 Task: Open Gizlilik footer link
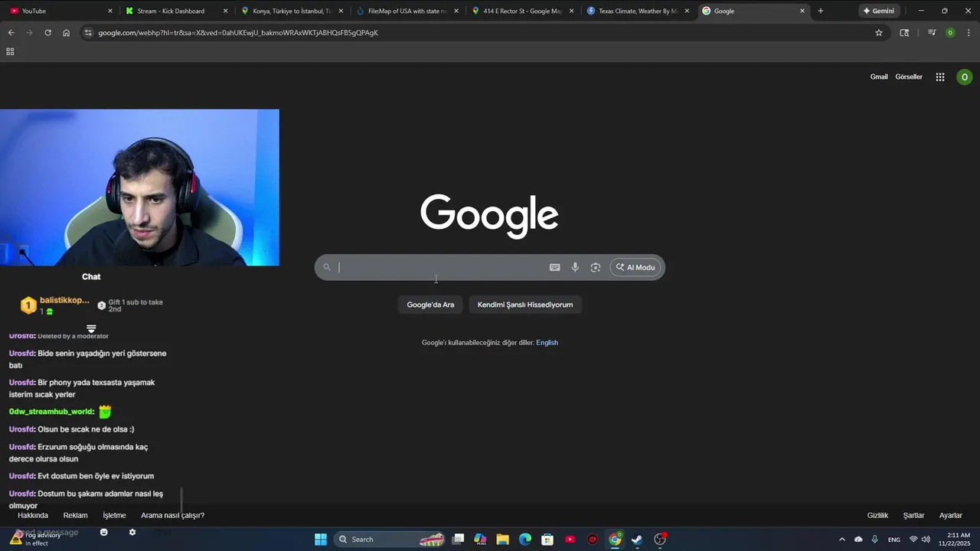pos(877,515)
